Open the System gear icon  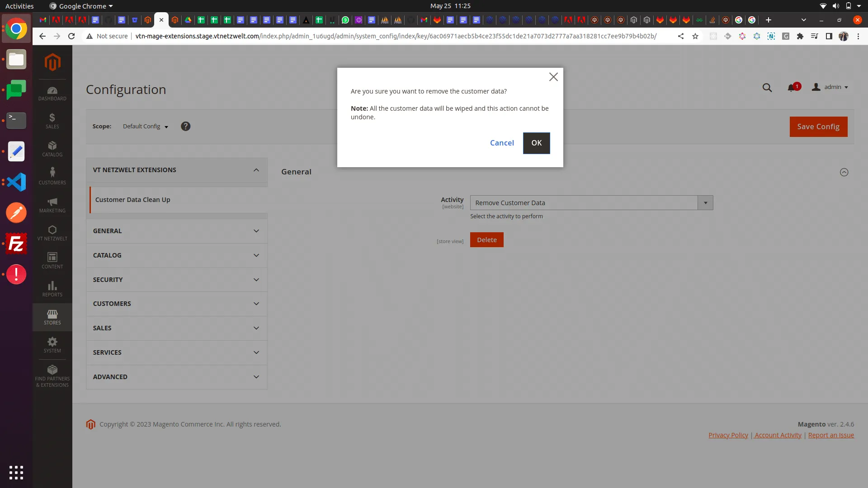point(52,345)
